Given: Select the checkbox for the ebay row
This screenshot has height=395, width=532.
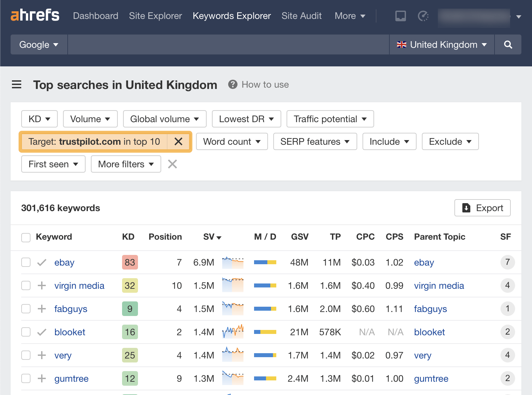Looking at the screenshot, I should [x=26, y=262].
